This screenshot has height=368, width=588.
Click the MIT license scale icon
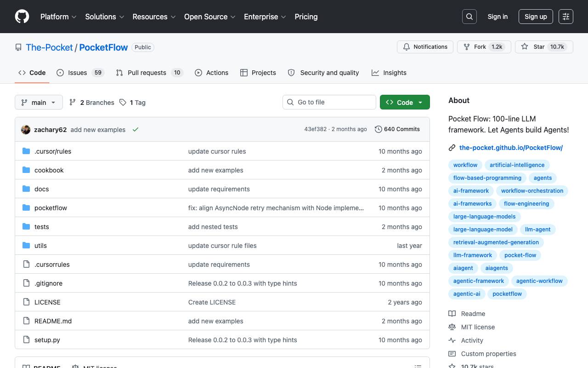coord(452,327)
